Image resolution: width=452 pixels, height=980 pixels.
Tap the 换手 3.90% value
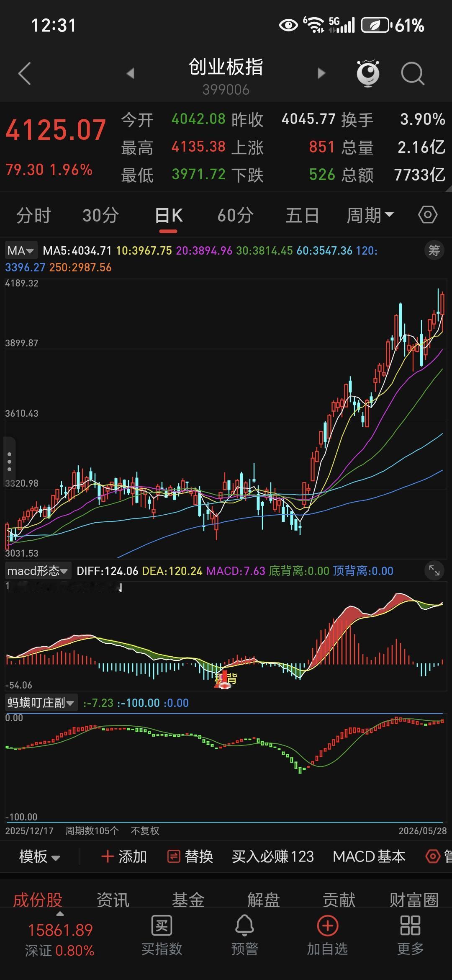[422, 119]
